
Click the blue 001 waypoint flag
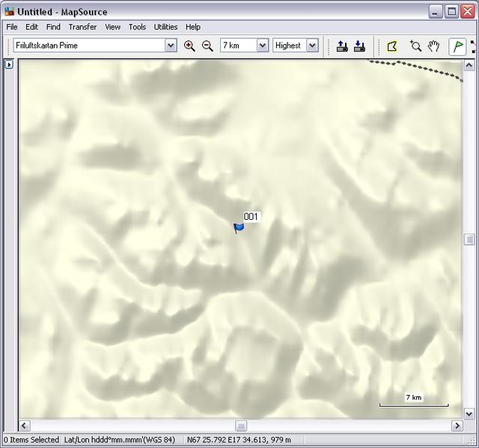click(239, 227)
